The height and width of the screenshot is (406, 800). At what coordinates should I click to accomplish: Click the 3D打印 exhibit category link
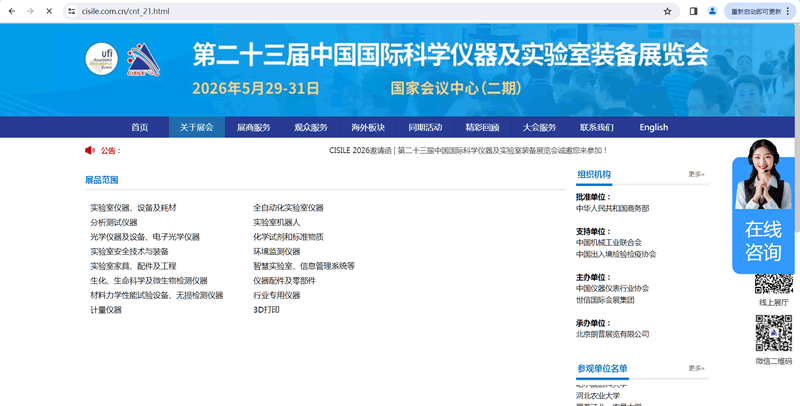[266, 310]
